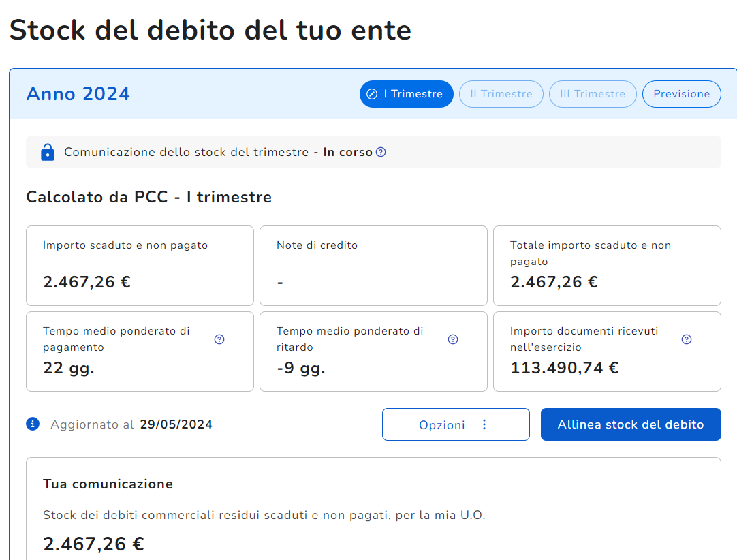Click the vertical three-dot icon
Viewport: 737px width, 560px height.
[x=484, y=424]
